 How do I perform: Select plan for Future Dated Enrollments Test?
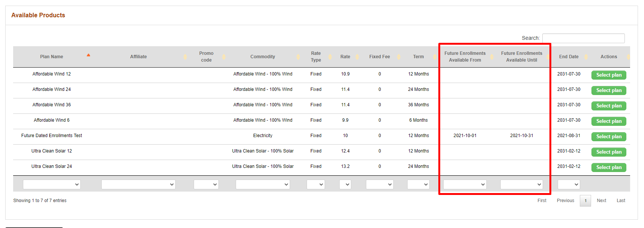click(609, 137)
